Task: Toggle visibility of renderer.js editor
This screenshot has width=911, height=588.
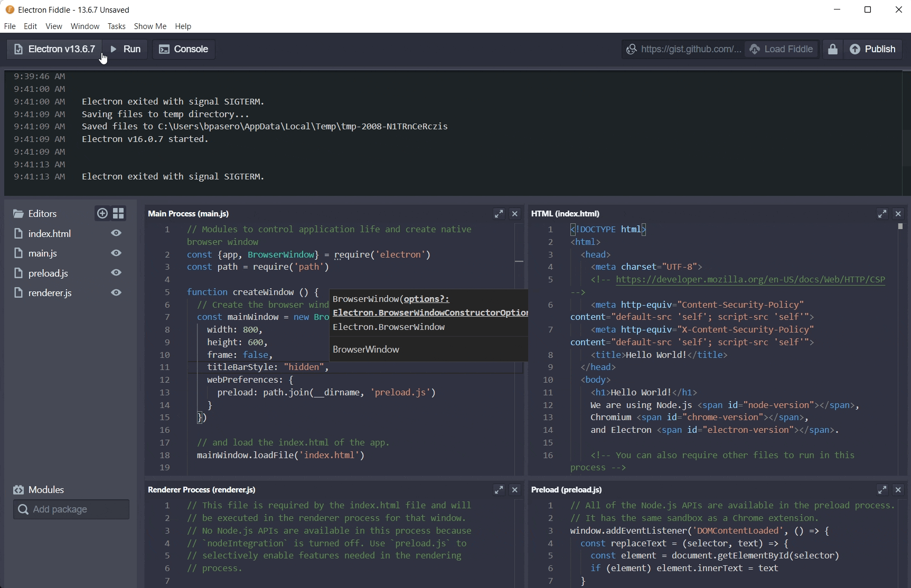Action: click(x=116, y=293)
